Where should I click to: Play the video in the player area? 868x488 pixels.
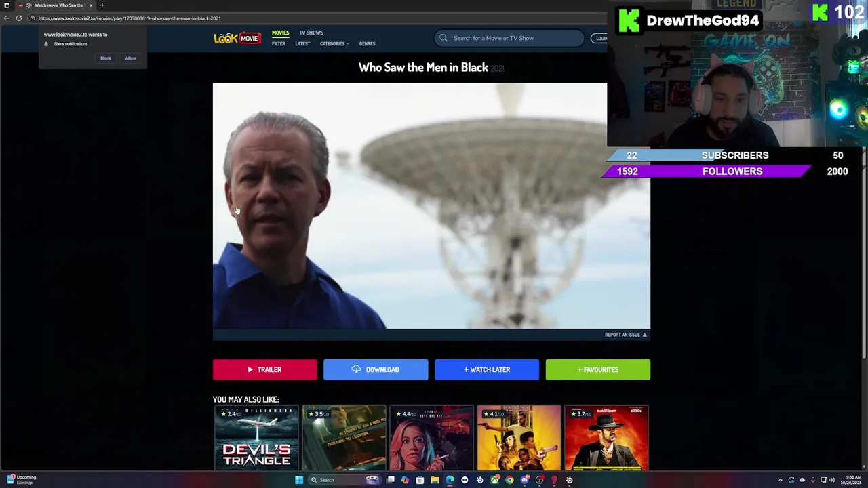(431, 206)
